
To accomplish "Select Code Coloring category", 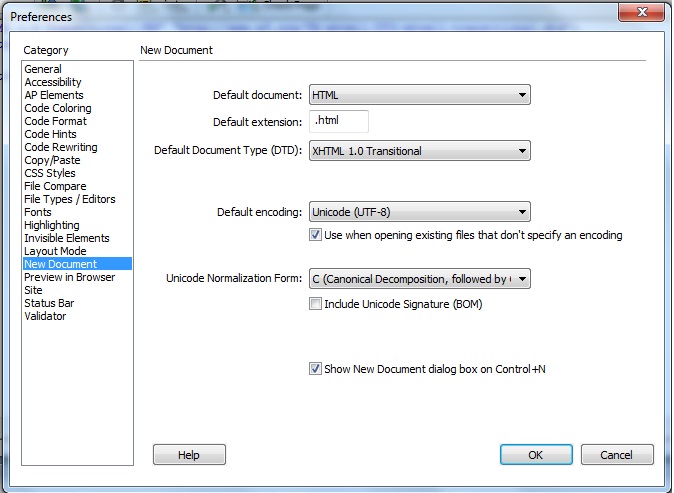I will pyautogui.click(x=58, y=108).
